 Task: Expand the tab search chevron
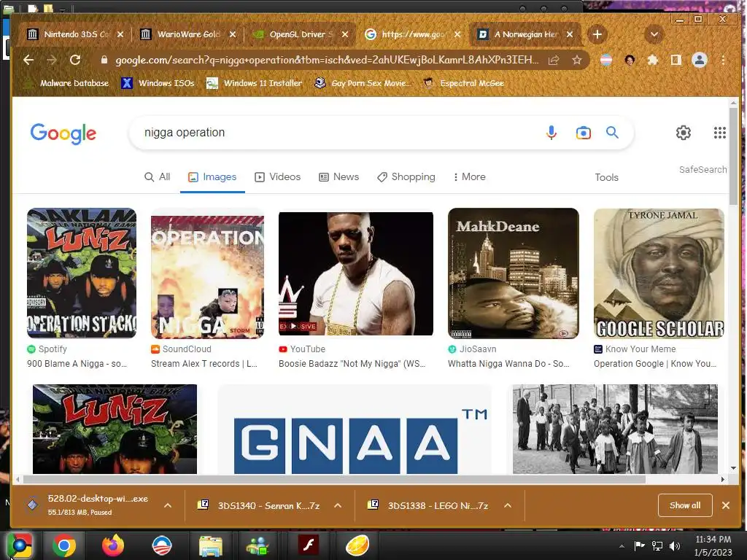click(654, 34)
